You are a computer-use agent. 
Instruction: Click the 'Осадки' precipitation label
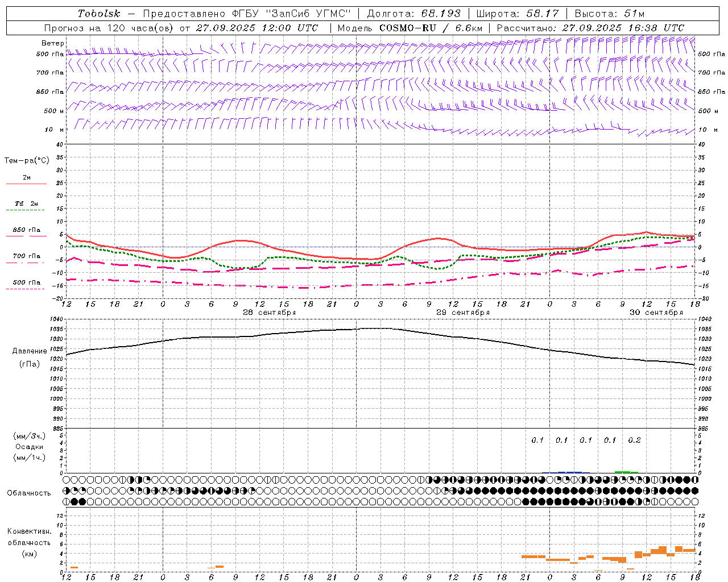29,447
